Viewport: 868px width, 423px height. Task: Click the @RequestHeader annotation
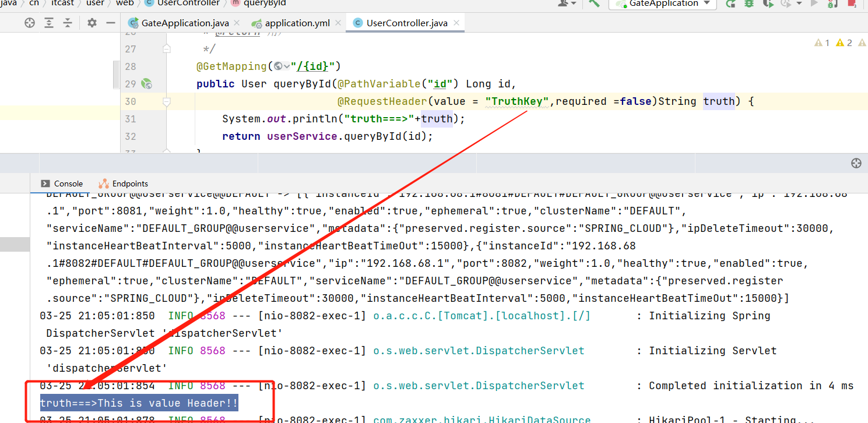382,101
